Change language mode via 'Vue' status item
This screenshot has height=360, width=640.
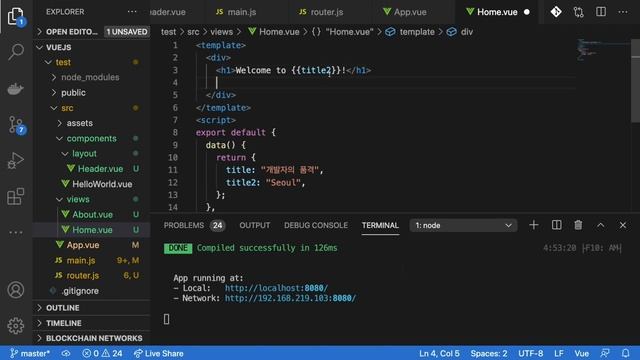pos(581,353)
